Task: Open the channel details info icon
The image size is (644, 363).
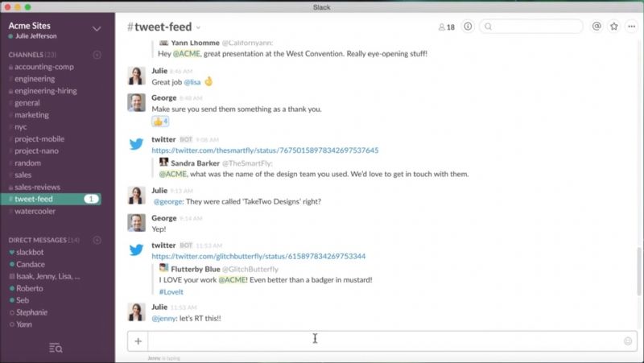Action: [x=468, y=27]
